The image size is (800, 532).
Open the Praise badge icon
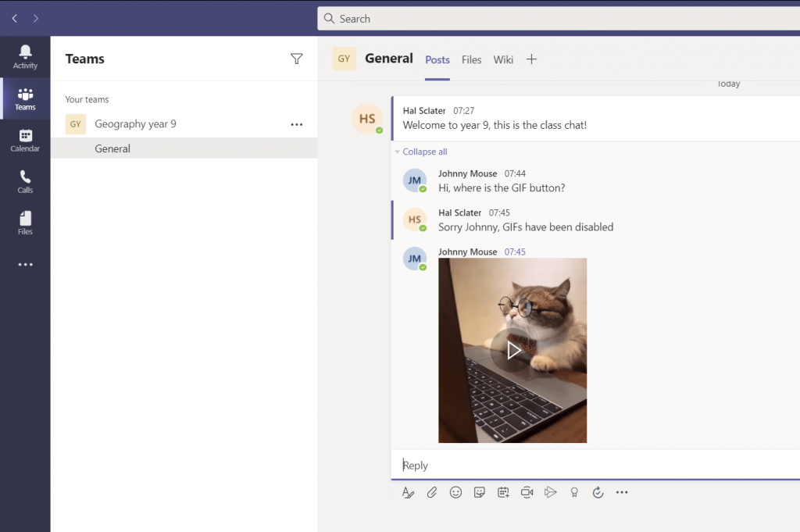pos(574,492)
